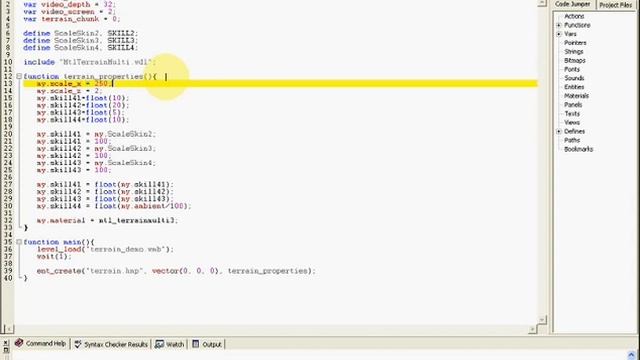Screen dimensions: 640x360
Task: Click line number 26 in the gutter
Action: pyautogui.click(x=8, y=178)
